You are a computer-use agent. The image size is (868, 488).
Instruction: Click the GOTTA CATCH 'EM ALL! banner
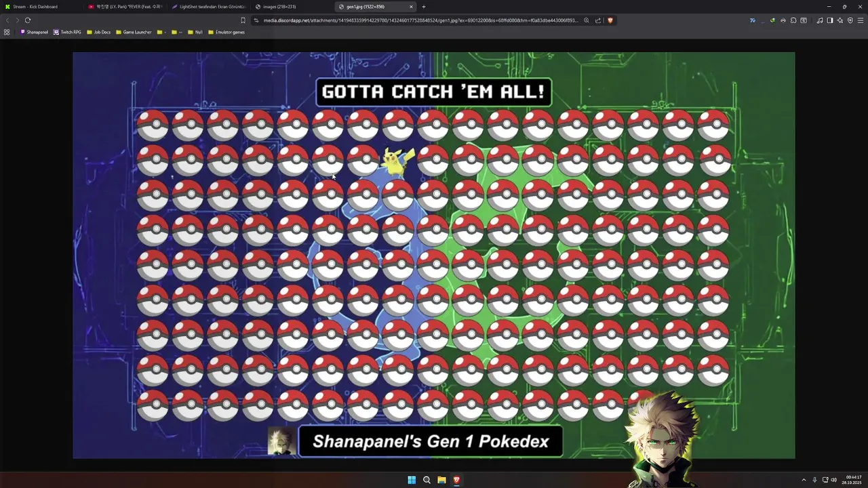click(433, 91)
